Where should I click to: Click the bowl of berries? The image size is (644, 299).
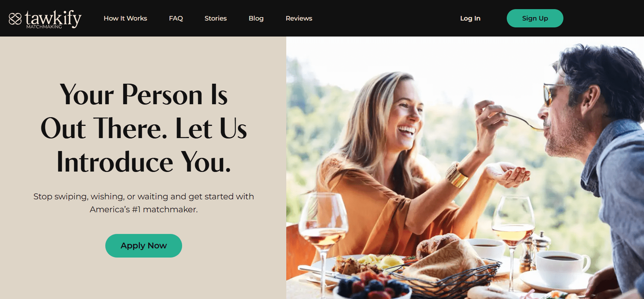(x=372, y=287)
